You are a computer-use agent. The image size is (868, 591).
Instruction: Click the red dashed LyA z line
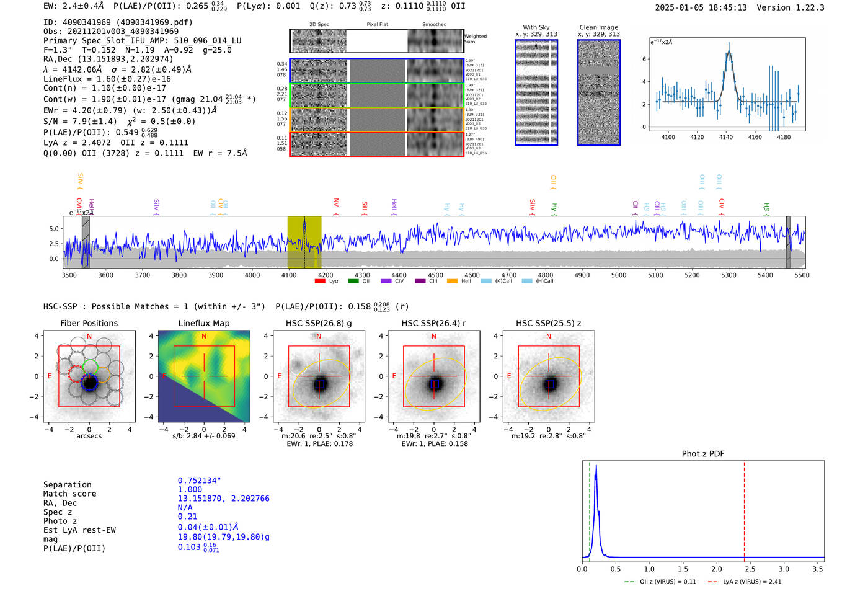tap(744, 512)
